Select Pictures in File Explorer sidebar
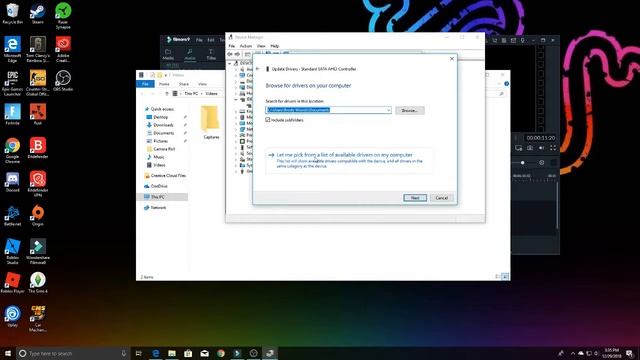 pos(160,141)
